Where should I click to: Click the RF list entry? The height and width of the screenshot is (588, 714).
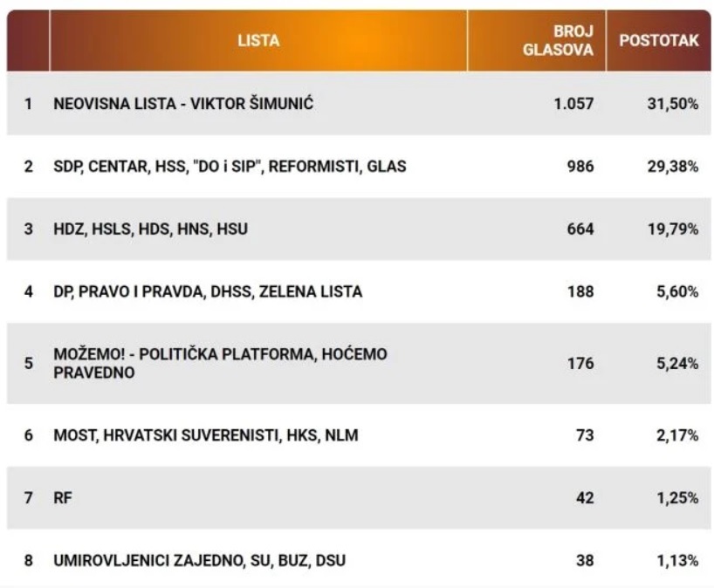tap(63, 497)
